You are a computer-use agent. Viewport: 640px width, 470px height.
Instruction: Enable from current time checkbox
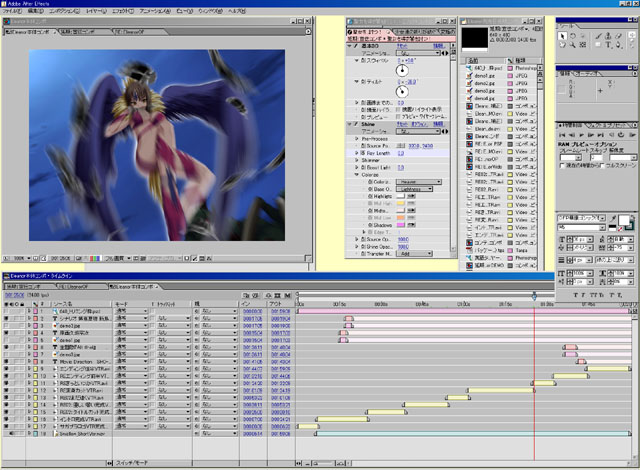click(x=562, y=166)
